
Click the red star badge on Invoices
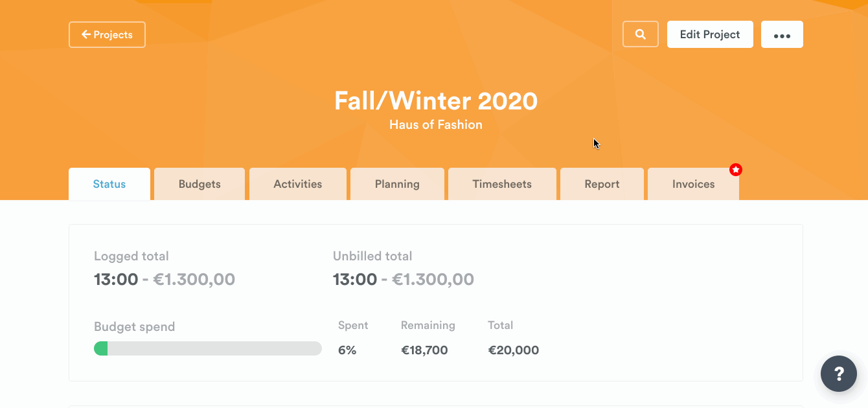coord(736,170)
